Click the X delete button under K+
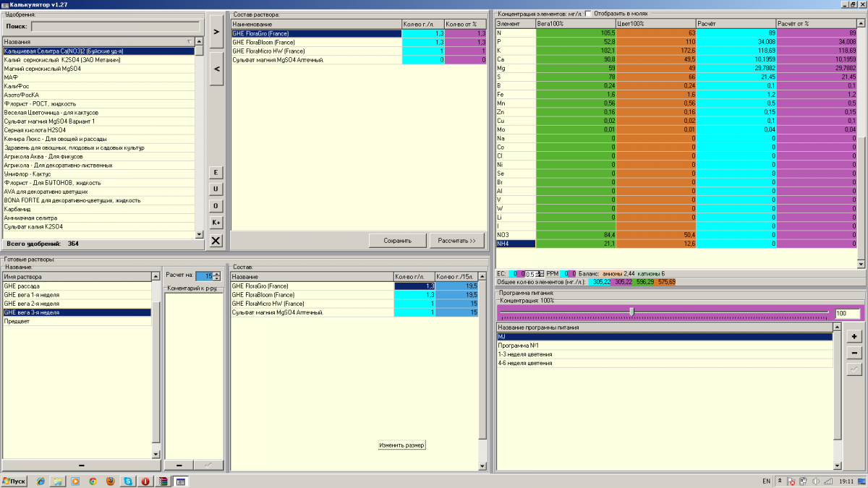The width and height of the screenshot is (868, 488). (x=216, y=241)
